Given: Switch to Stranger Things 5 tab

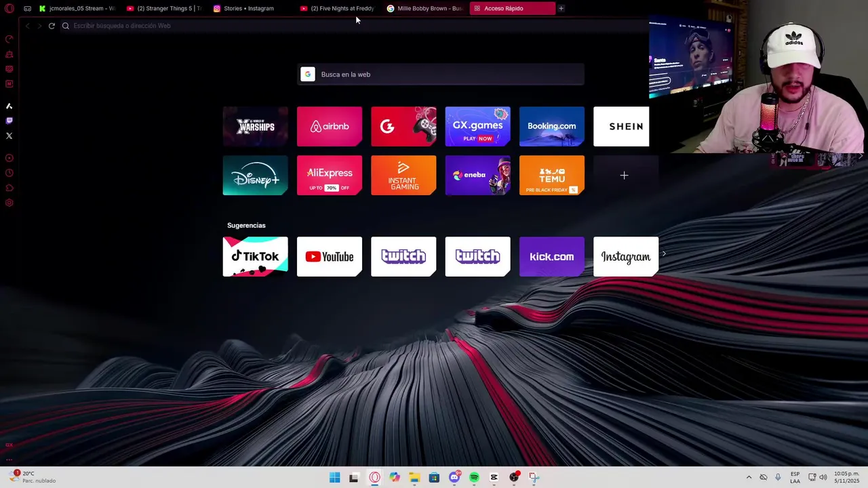Looking at the screenshot, I should pos(163,8).
